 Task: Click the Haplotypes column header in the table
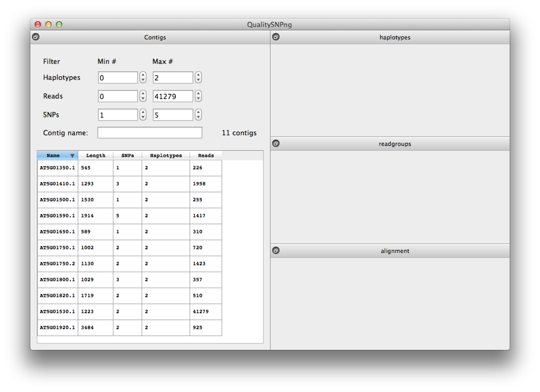[x=166, y=156]
